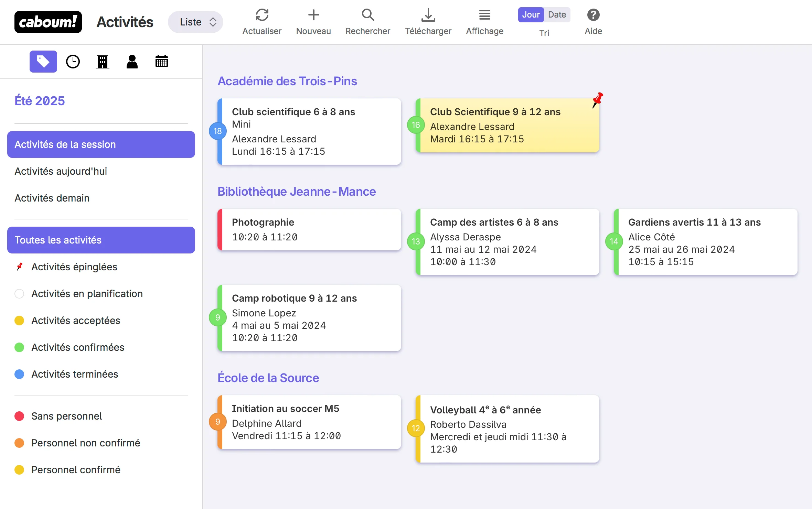Open the Photographie activity card
The width and height of the screenshot is (812, 509).
tap(310, 229)
